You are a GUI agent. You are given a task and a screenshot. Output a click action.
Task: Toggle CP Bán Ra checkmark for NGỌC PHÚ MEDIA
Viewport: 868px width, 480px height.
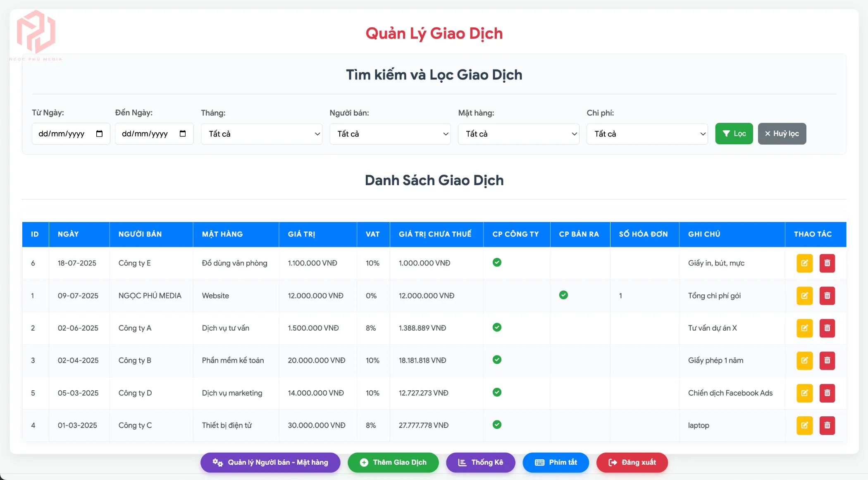[563, 295]
